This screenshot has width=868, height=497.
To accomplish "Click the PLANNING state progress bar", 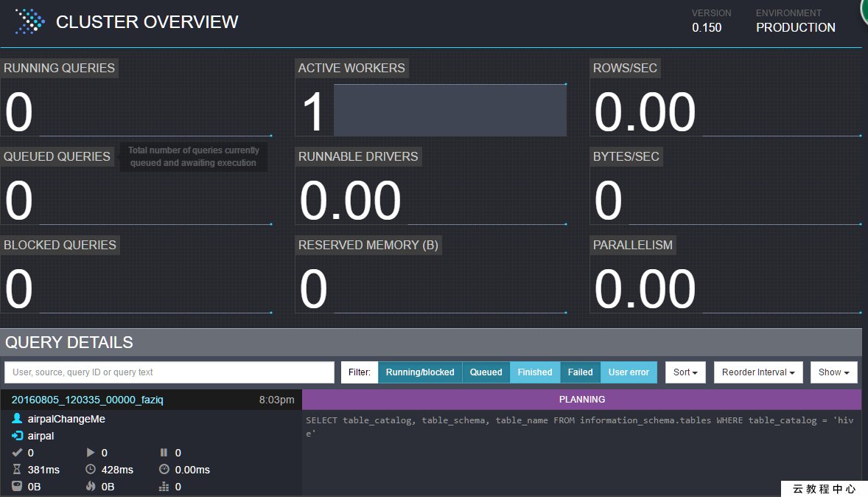I will (x=582, y=400).
